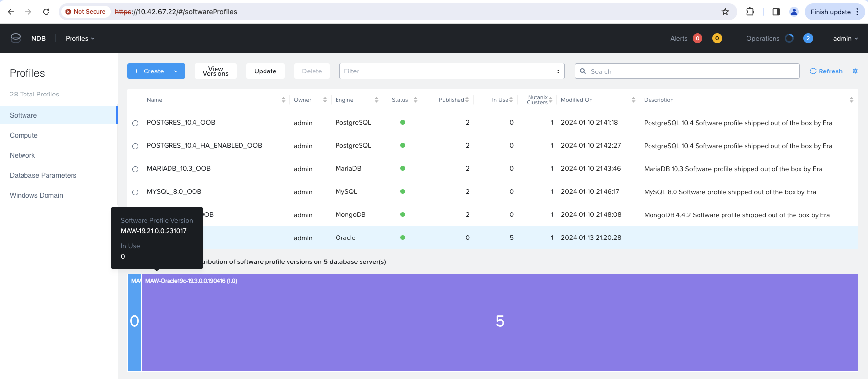Expand the Profiles dropdown in top navigation
The image size is (868, 379).
(80, 38)
